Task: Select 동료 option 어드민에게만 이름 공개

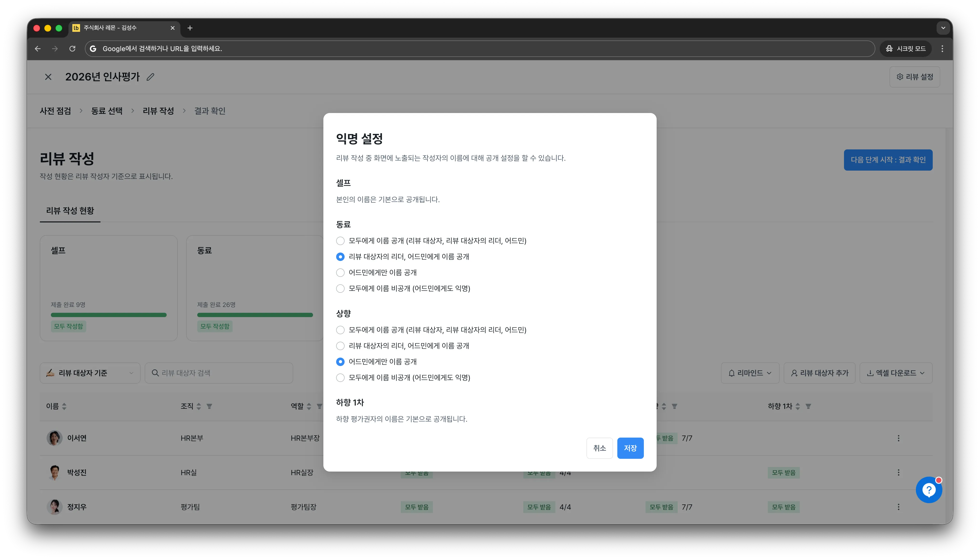Action: pyautogui.click(x=340, y=273)
